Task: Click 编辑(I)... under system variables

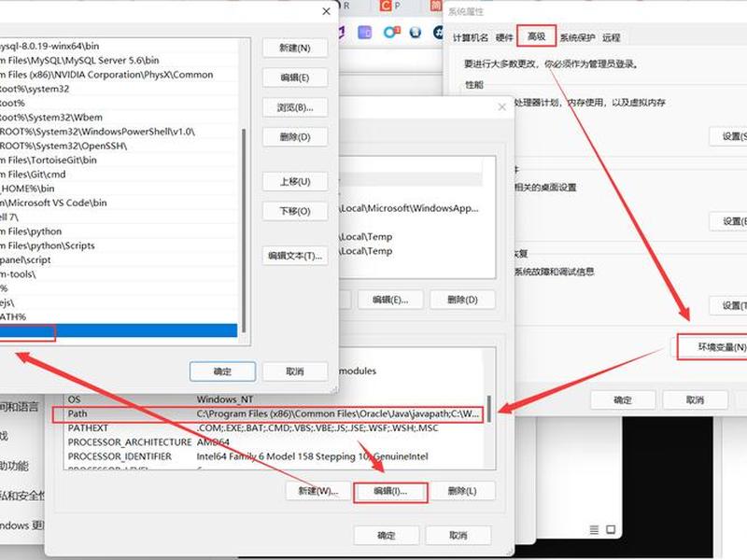Action: [x=390, y=492]
